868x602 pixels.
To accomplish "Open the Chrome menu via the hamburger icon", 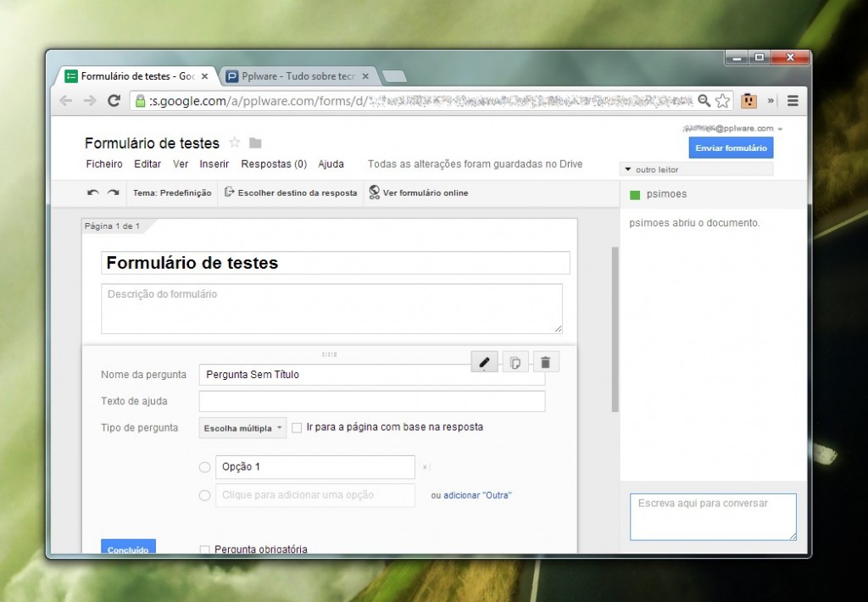I will (x=793, y=100).
